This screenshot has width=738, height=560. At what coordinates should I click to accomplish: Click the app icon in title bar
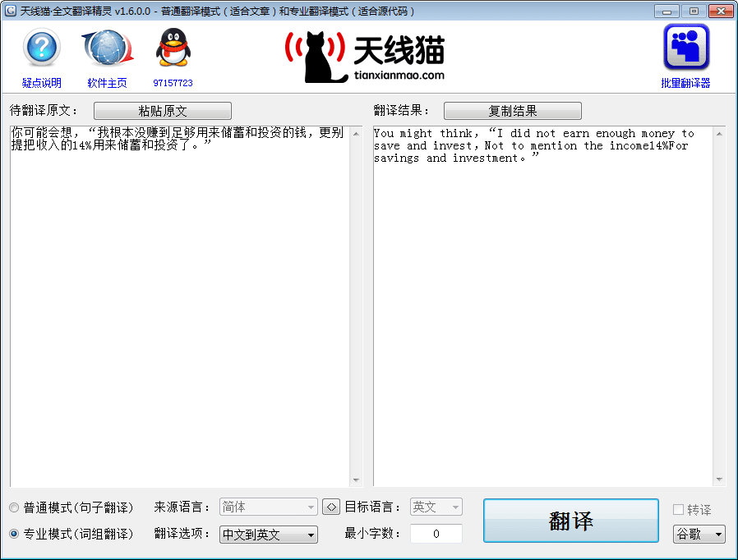(11, 11)
